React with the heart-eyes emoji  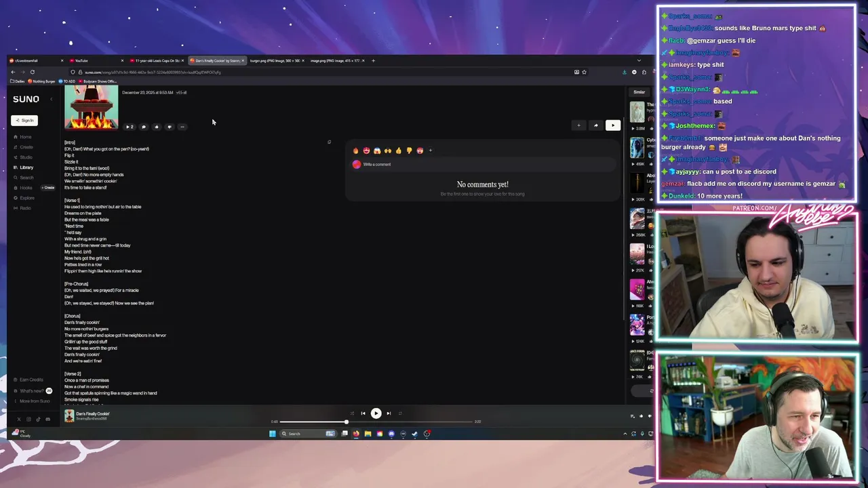(x=366, y=150)
